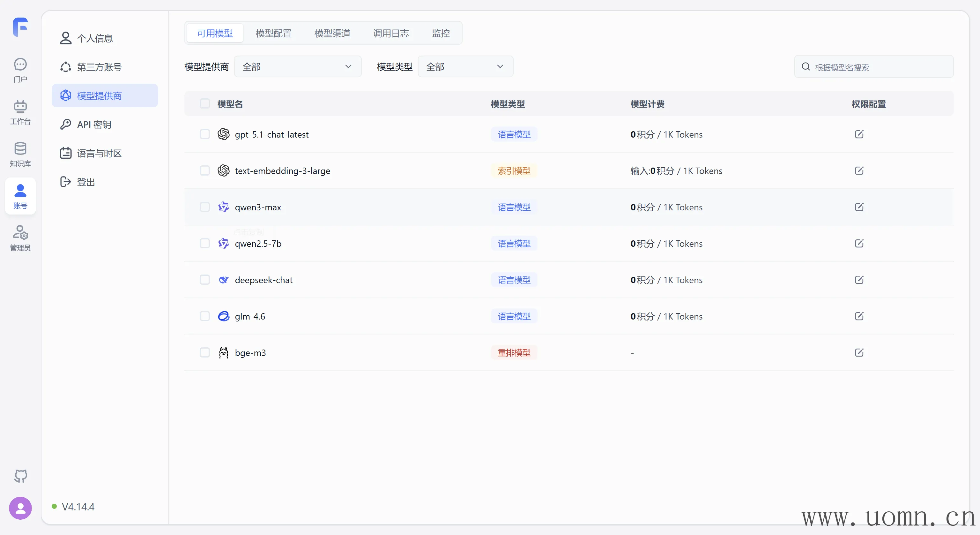Click the 登出 logout link
Viewport: 980px width, 535px height.
pyautogui.click(x=86, y=182)
